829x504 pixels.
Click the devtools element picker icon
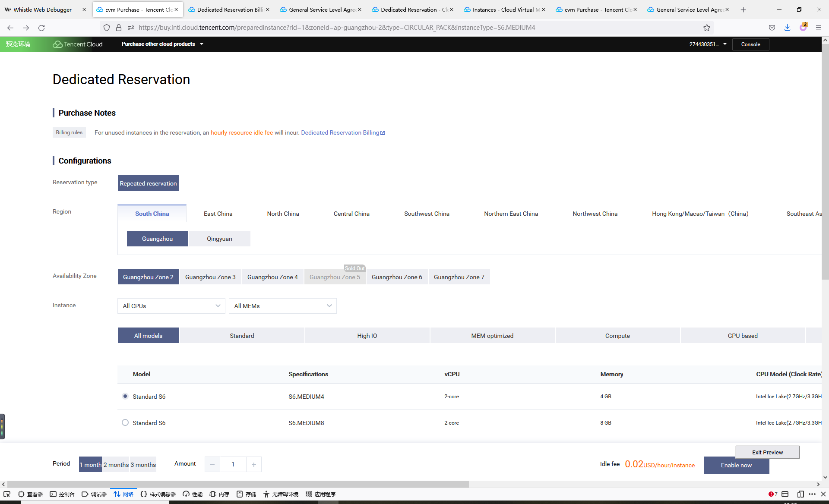click(7, 494)
